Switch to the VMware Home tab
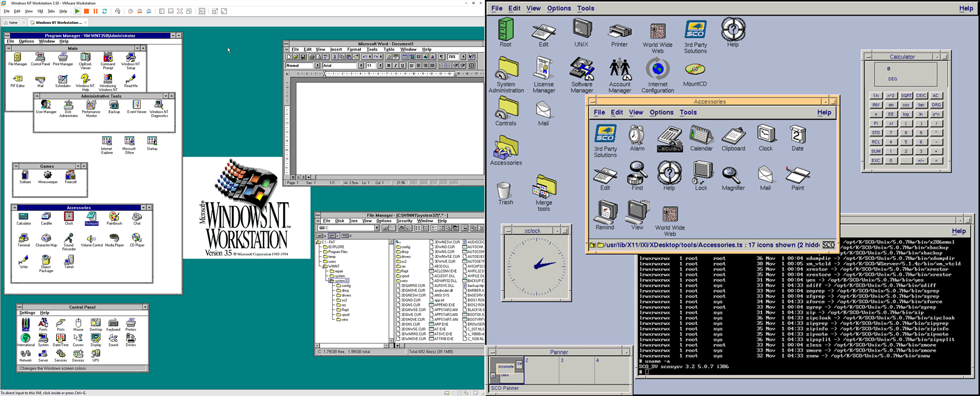The height and width of the screenshot is (396, 980). 13,23
